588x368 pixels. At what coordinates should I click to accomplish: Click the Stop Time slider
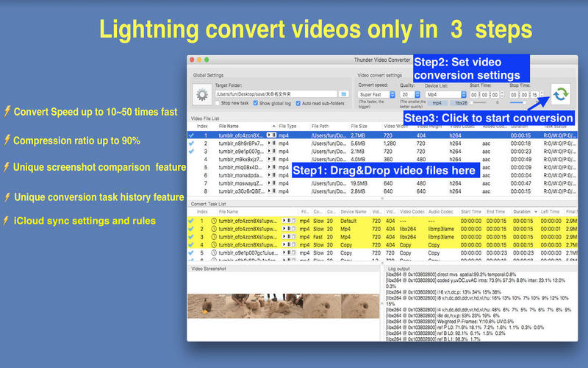[x=518, y=102]
